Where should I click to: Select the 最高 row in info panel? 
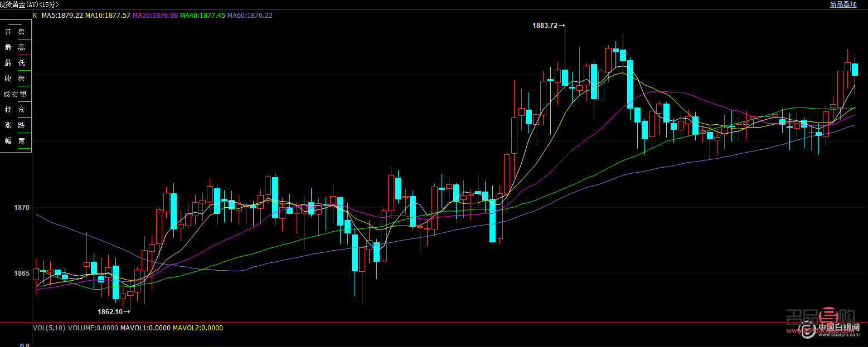pyautogui.click(x=15, y=47)
